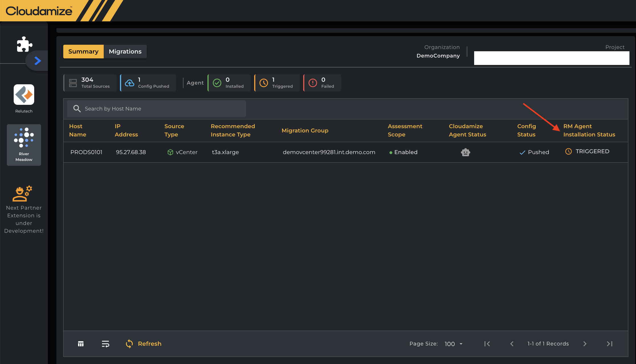The image size is (636, 364).
Task: Switch to the Summary tab
Action: [x=83, y=52]
